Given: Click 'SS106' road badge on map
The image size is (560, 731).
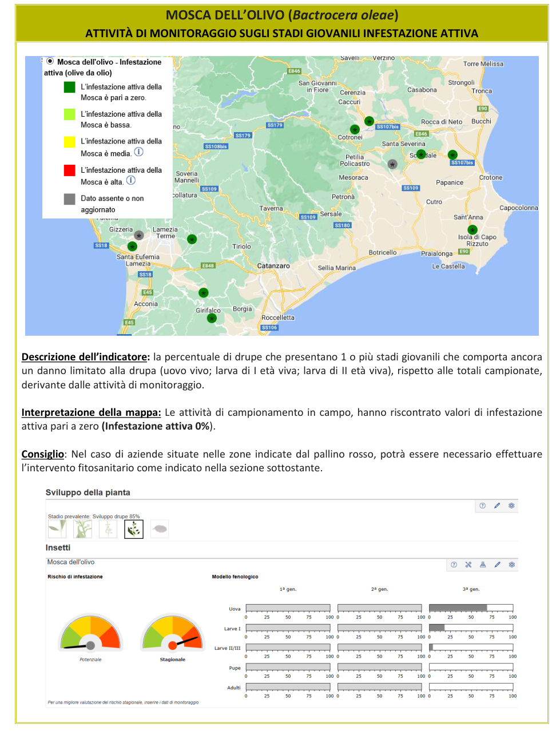Looking at the screenshot, I should coord(269,328).
